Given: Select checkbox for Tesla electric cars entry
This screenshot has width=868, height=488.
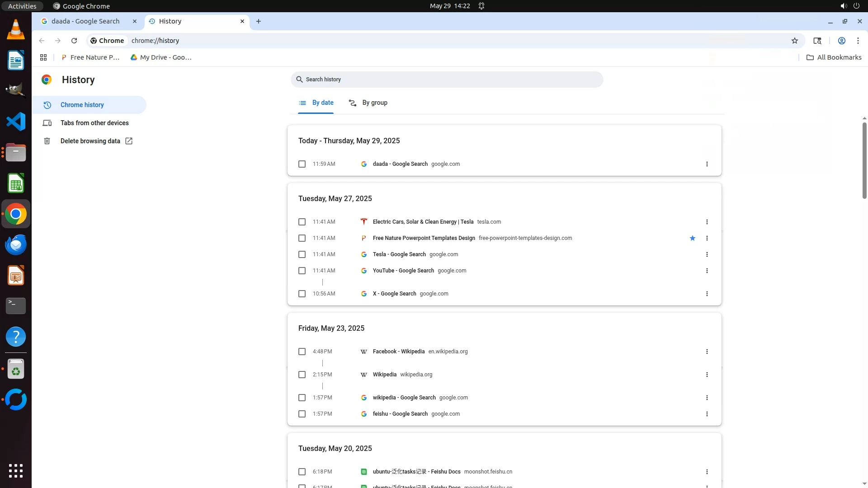Looking at the screenshot, I should 302,222.
